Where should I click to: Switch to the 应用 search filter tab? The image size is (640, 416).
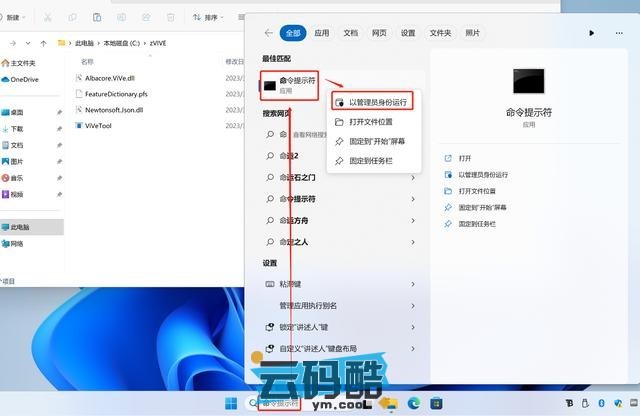coord(321,33)
